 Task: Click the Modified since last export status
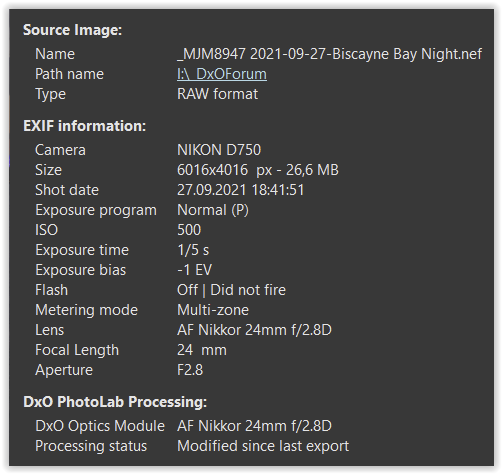tap(263, 446)
